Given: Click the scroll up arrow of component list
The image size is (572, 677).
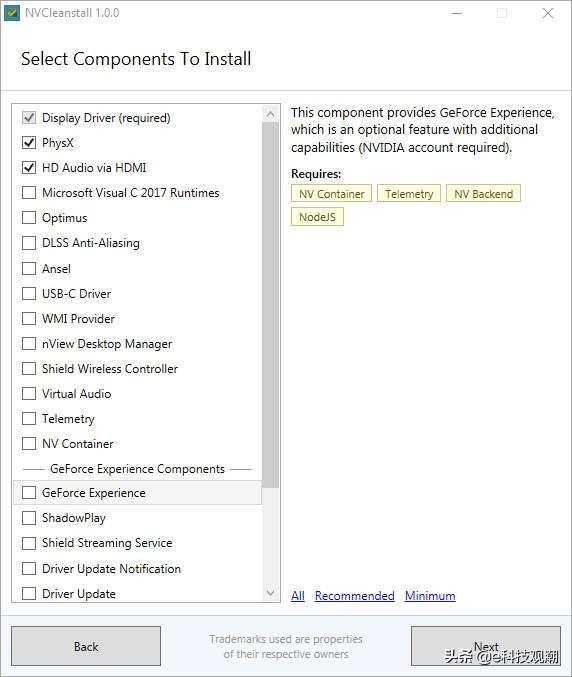Looking at the screenshot, I should [x=270, y=114].
